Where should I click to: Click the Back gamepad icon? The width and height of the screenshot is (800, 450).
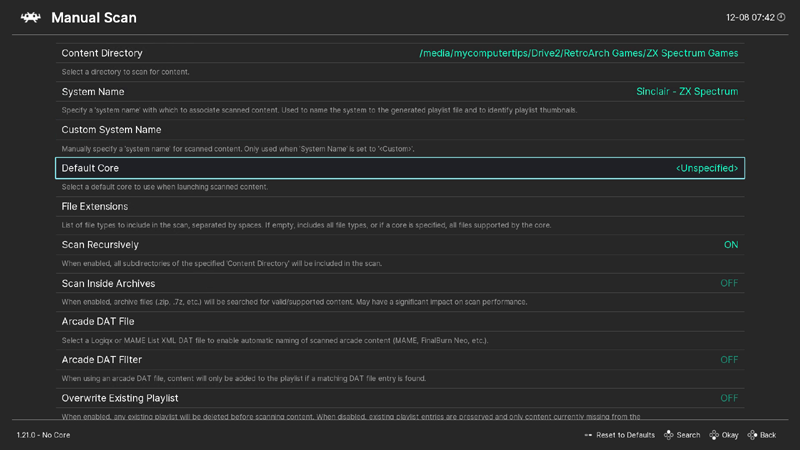tap(753, 436)
